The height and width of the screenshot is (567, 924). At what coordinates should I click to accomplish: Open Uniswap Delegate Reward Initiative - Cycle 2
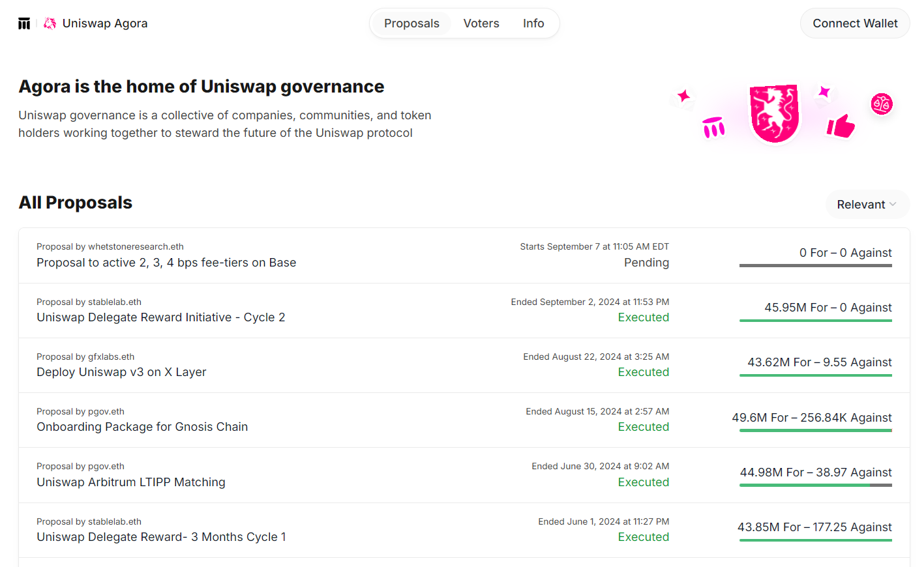point(160,317)
